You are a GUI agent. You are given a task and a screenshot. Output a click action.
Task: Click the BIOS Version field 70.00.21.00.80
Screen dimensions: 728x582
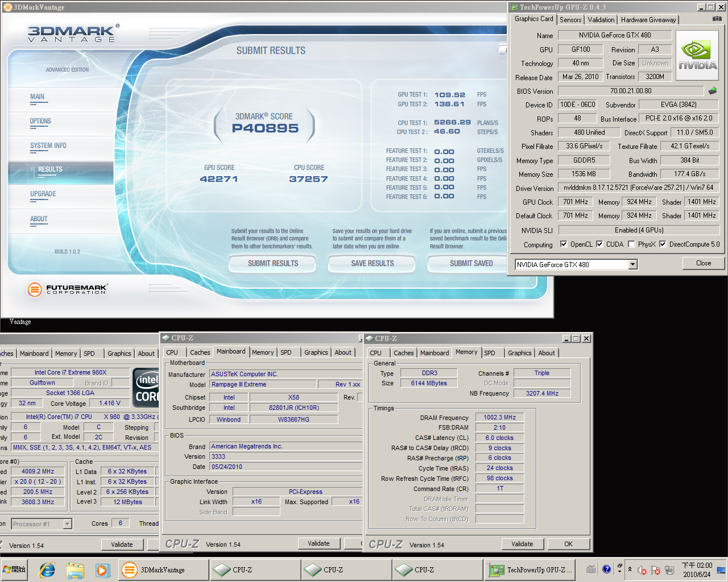coord(631,90)
